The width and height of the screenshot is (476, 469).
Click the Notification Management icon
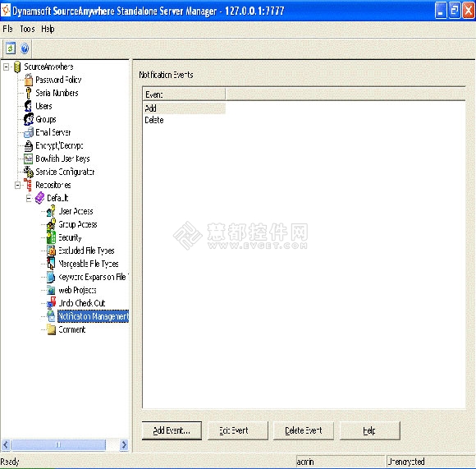(51, 316)
